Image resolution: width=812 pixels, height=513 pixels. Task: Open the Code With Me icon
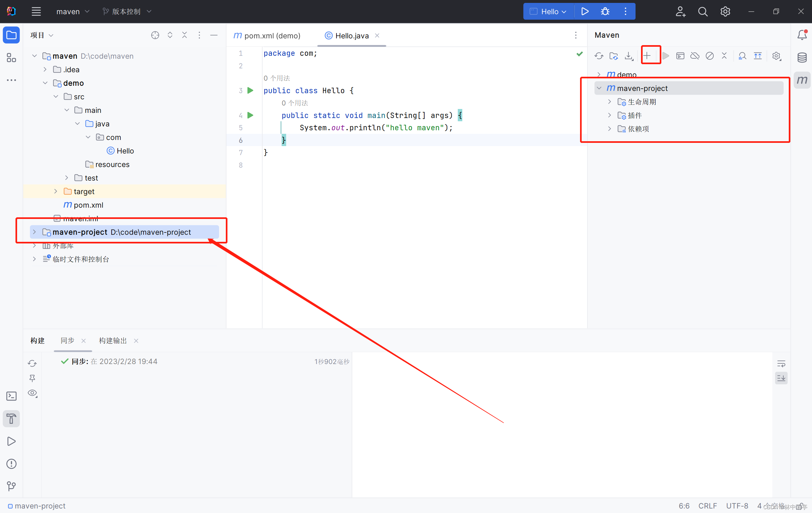pos(680,12)
